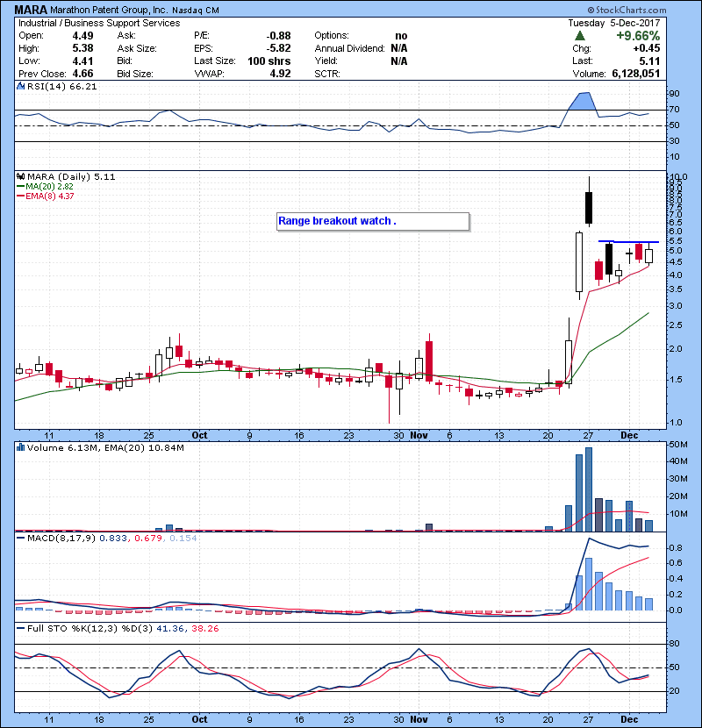Click the MARA ticker symbol in header

pyautogui.click(x=31, y=10)
